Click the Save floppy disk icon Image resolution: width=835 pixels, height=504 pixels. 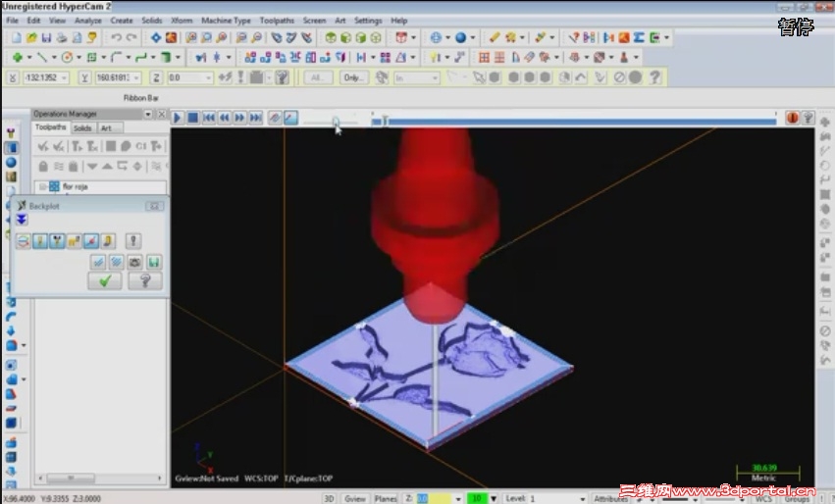47,38
